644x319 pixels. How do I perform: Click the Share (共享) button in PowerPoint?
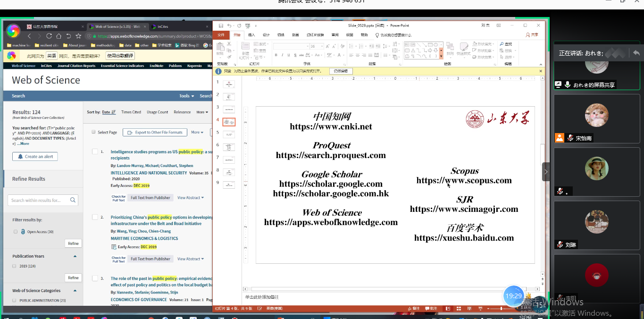532,35
